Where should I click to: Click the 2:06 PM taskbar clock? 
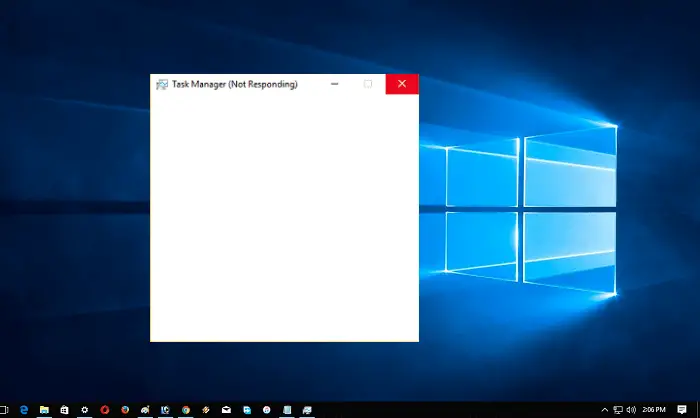coord(654,410)
